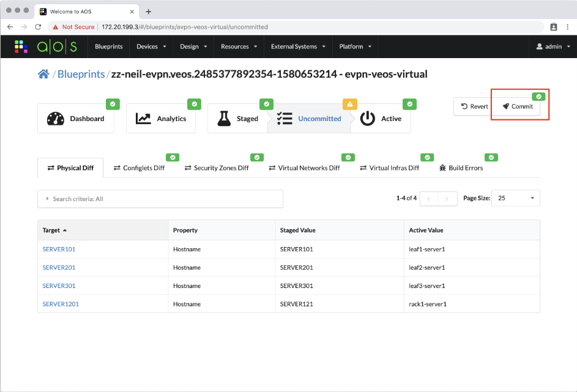This screenshot has width=577, height=392.
Task: Open the SERVER201 target link
Action: tap(58, 267)
